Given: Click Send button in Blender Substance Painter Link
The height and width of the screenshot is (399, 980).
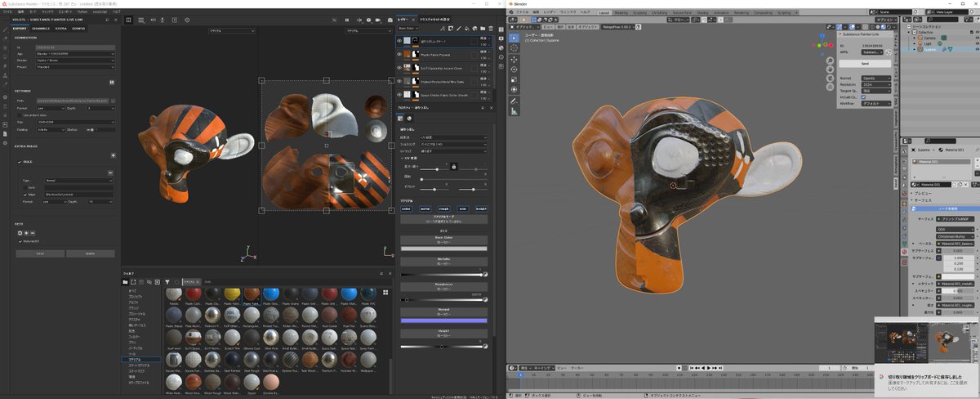Looking at the screenshot, I should (x=865, y=63).
